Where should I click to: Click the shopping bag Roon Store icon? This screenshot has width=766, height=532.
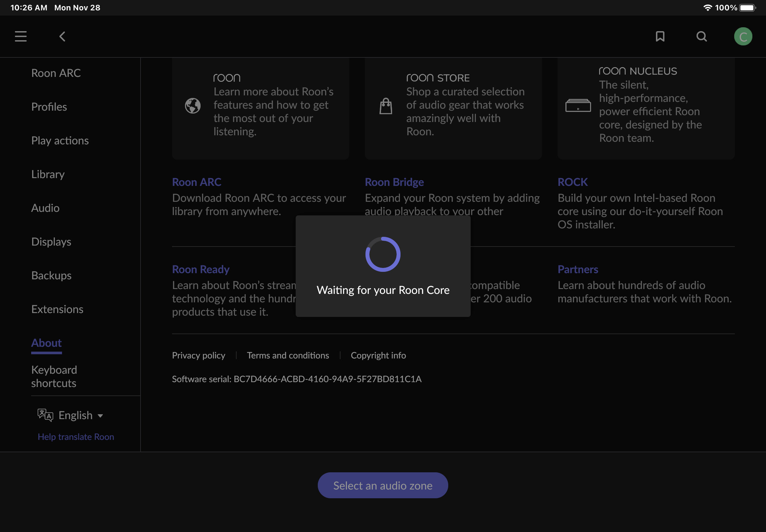tap(386, 106)
